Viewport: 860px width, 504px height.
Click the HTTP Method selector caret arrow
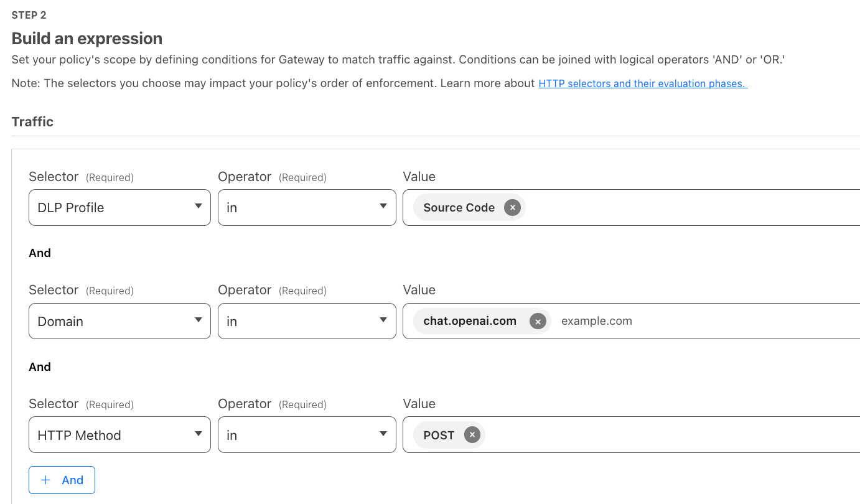[x=198, y=434]
